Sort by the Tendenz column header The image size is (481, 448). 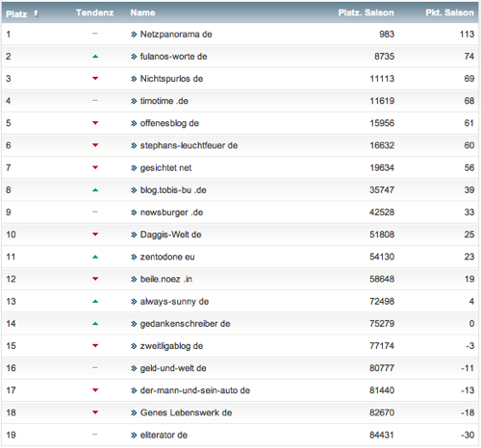point(94,12)
